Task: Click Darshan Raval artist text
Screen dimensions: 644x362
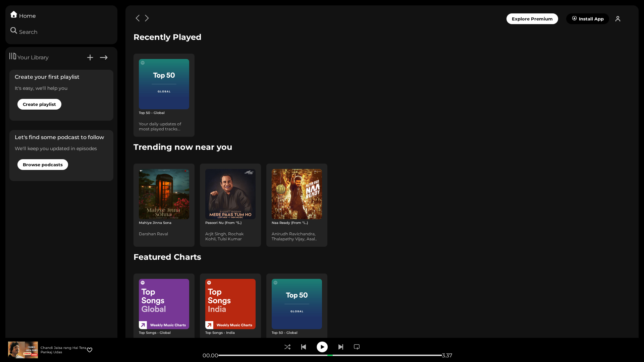Action: click(x=153, y=234)
